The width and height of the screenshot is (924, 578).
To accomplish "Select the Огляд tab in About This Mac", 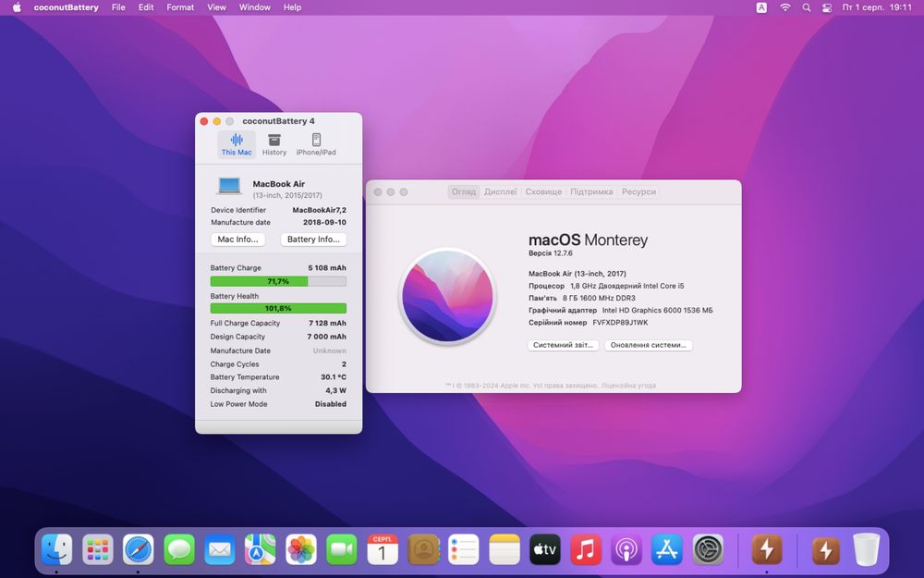I will click(x=464, y=191).
